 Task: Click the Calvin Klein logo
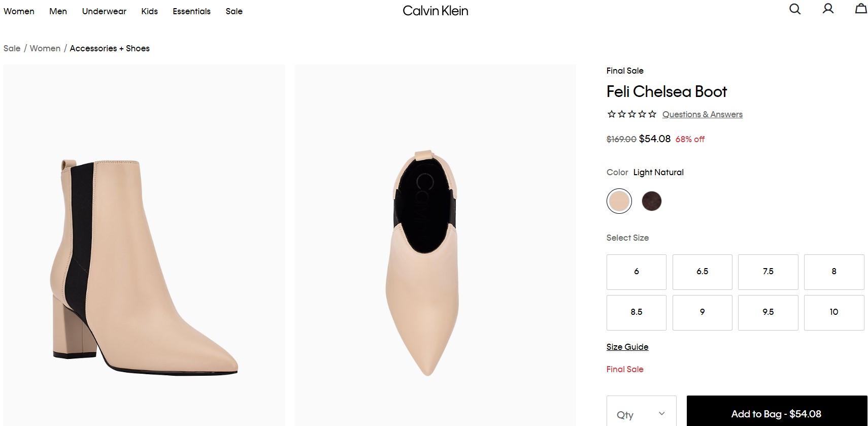point(435,11)
